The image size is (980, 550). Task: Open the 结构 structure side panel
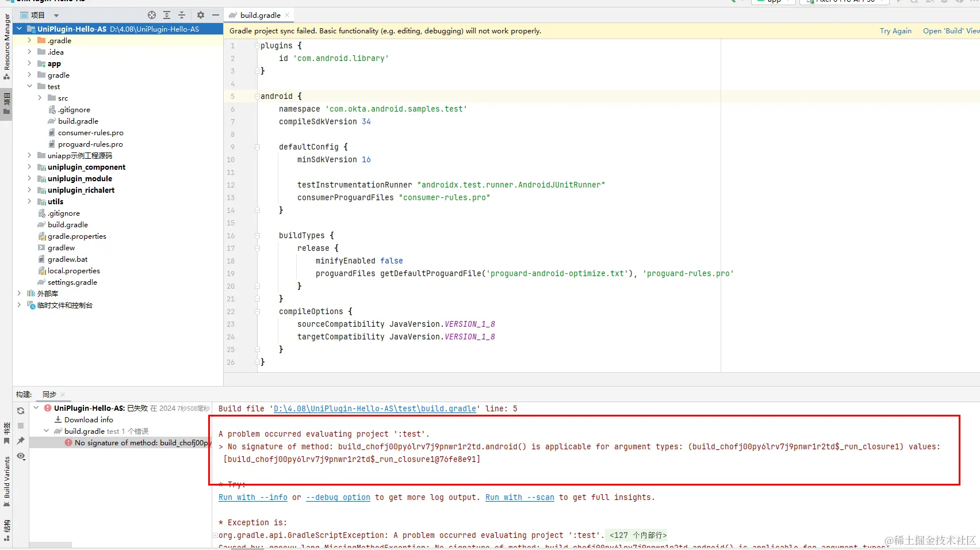tap(6, 530)
